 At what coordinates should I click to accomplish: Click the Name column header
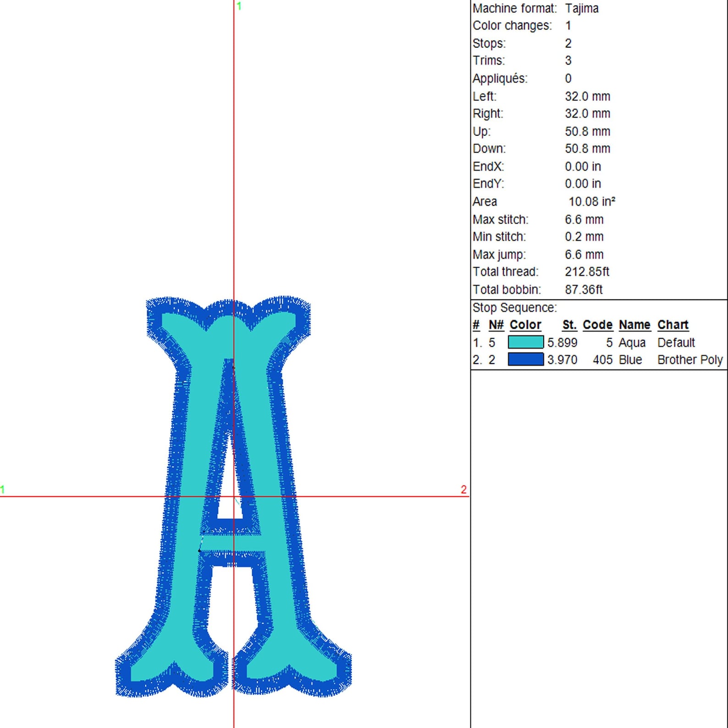point(634,325)
